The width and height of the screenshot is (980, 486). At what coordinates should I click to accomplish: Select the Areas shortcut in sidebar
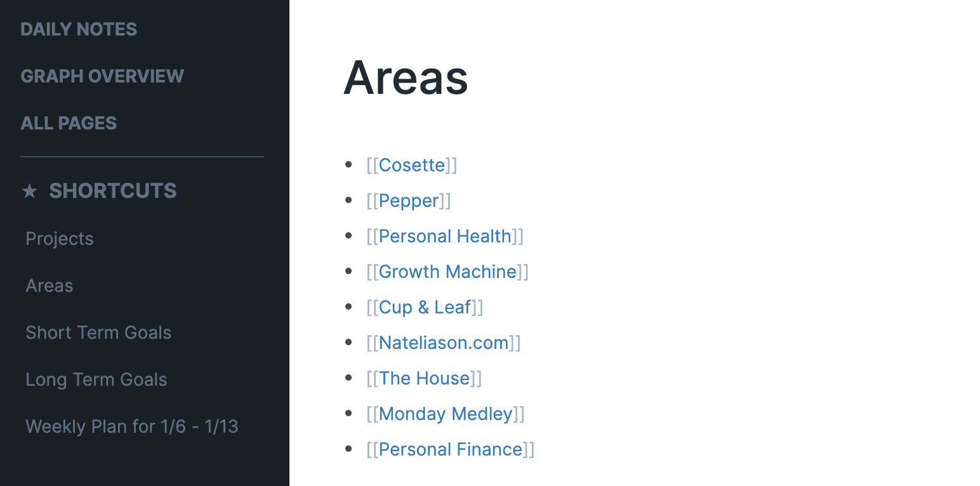tap(50, 286)
